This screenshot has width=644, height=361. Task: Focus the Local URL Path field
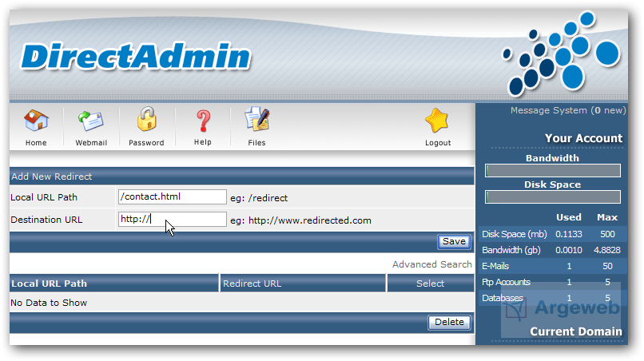172,196
